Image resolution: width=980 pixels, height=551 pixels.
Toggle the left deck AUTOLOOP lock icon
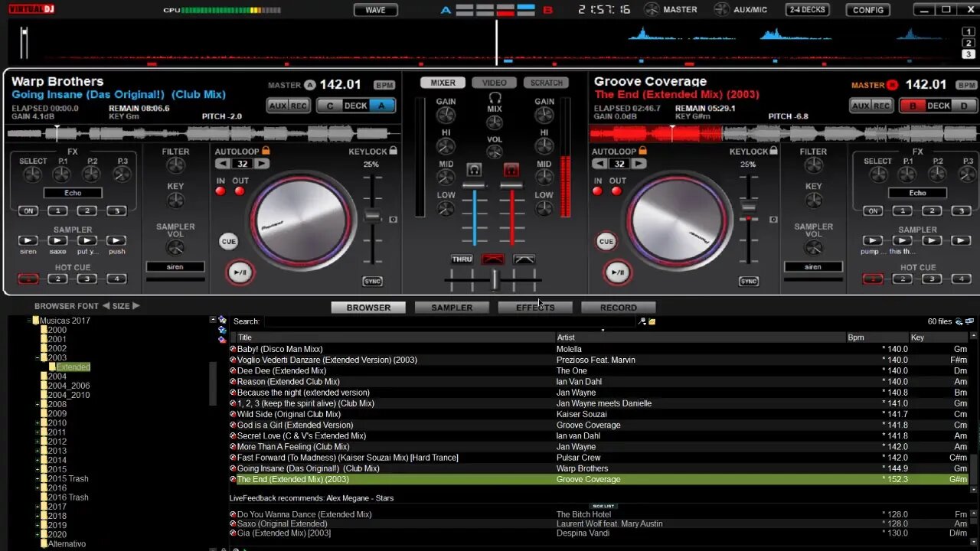point(266,151)
